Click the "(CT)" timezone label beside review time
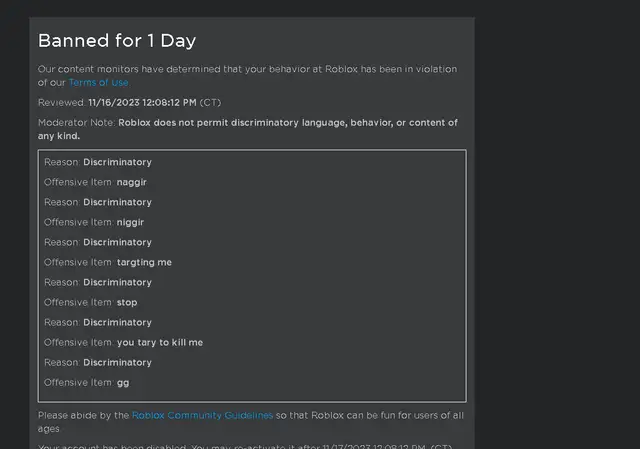 point(211,103)
